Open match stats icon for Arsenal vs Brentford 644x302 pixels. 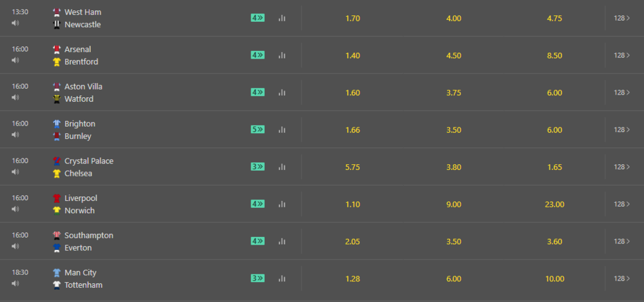[x=282, y=55]
